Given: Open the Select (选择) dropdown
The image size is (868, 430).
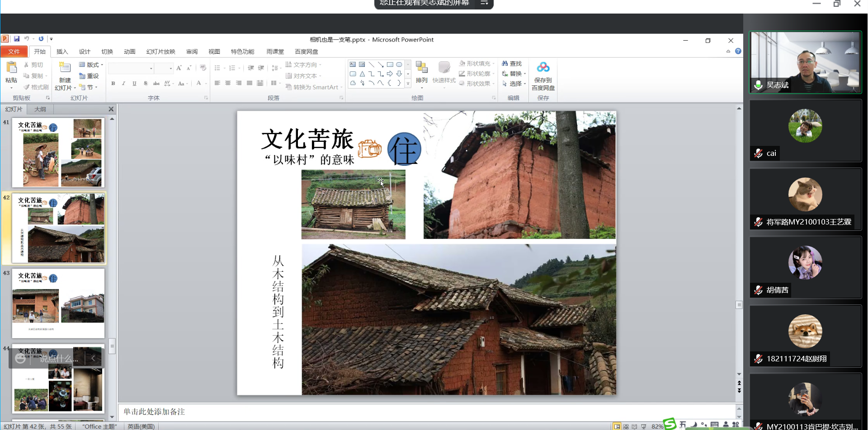Looking at the screenshot, I should 514,84.
